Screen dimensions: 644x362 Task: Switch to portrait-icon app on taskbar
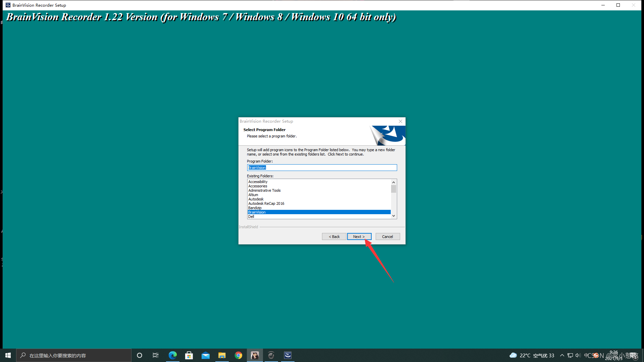coord(255,355)
